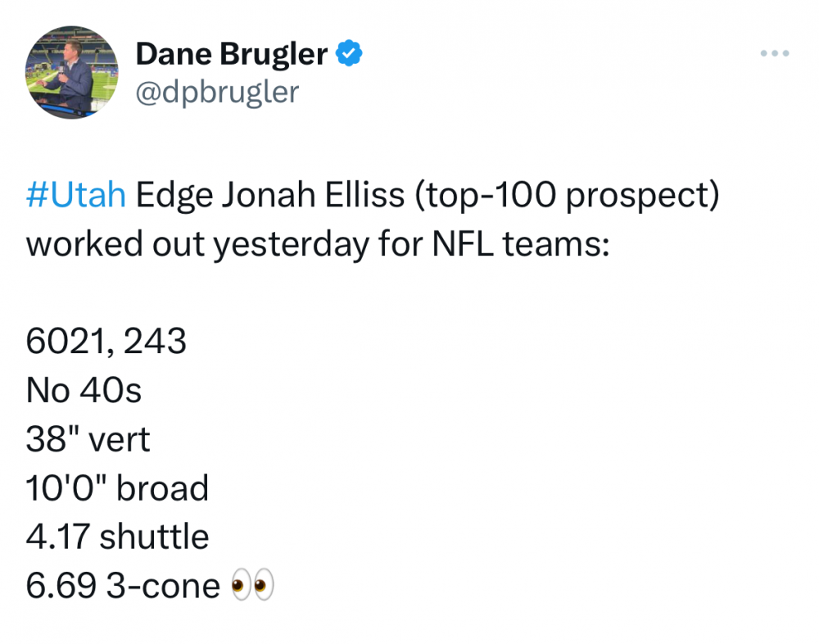Click the "243" weight number
Screen dimensions: 819x644
tap(155, 341)
